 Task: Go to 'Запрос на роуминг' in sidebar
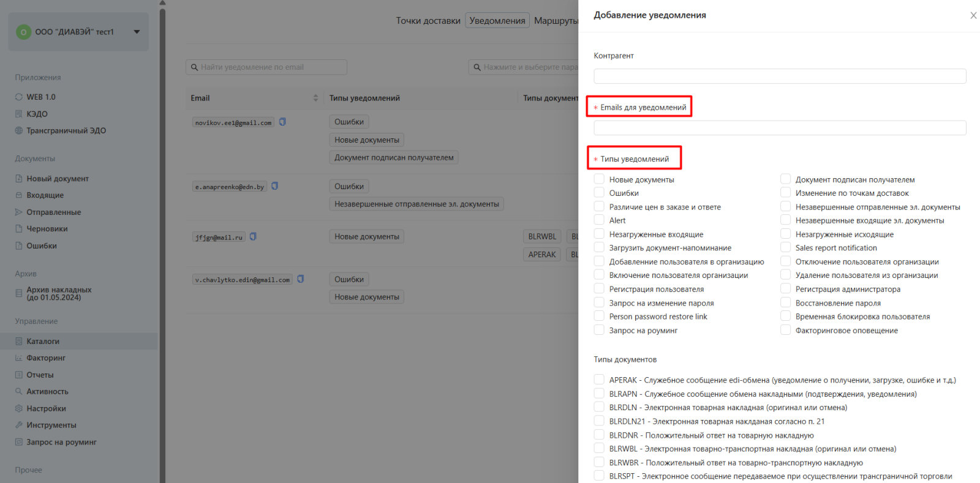[x=61, y=442]
